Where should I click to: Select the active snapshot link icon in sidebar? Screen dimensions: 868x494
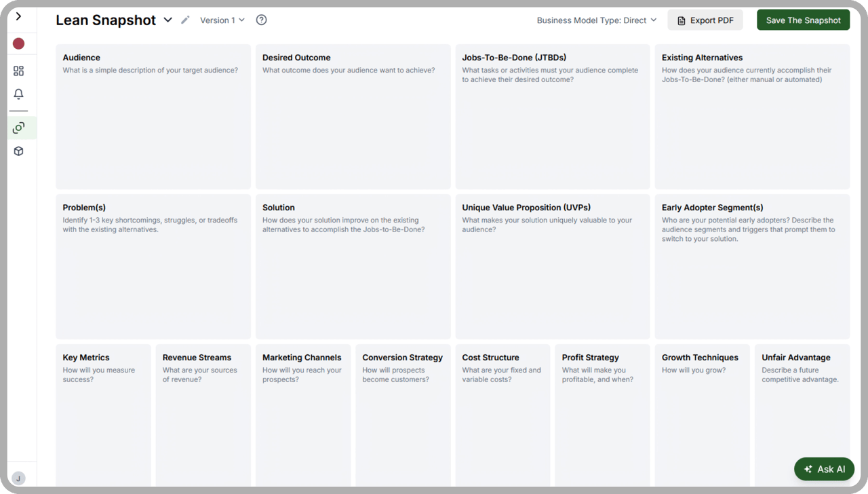(x=18, y=128)
